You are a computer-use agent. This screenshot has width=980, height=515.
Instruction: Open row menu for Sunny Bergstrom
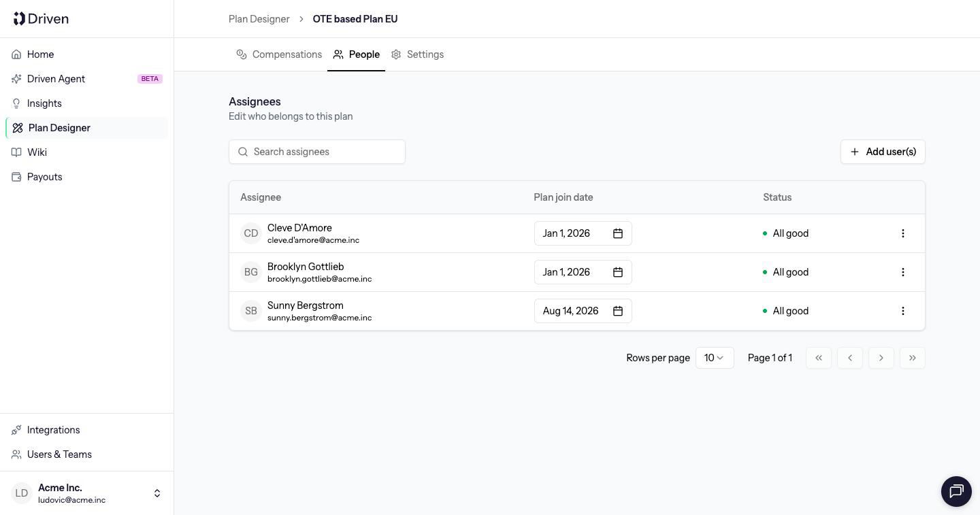pyautogui.click(x=903, y=311)
